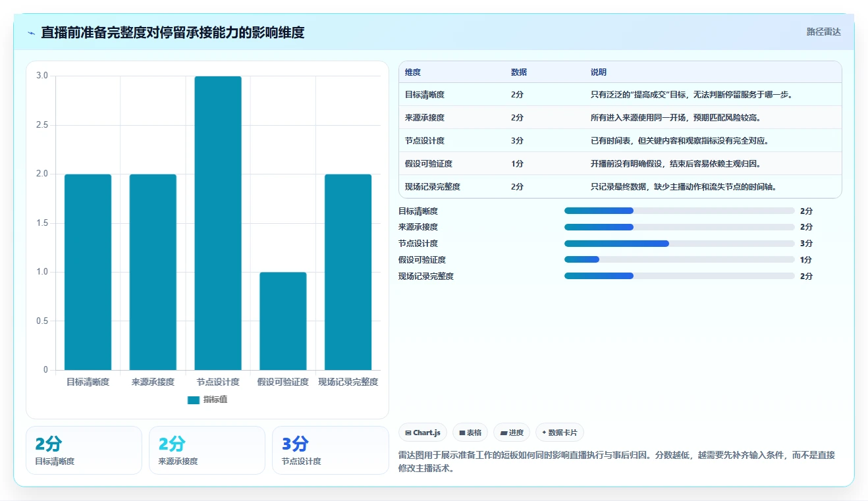Click the 节点设计度 bar in chart
The image size is (868, 501).
click(218, 223)
